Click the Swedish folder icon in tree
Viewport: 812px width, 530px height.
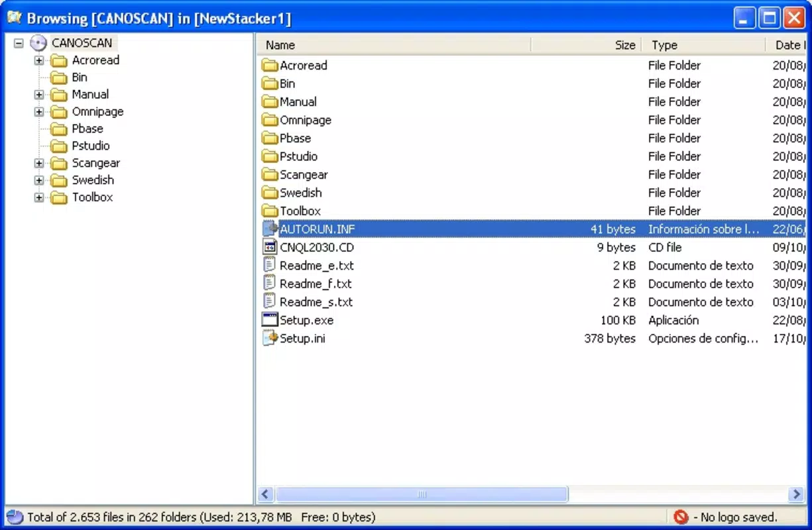[60, 181]
